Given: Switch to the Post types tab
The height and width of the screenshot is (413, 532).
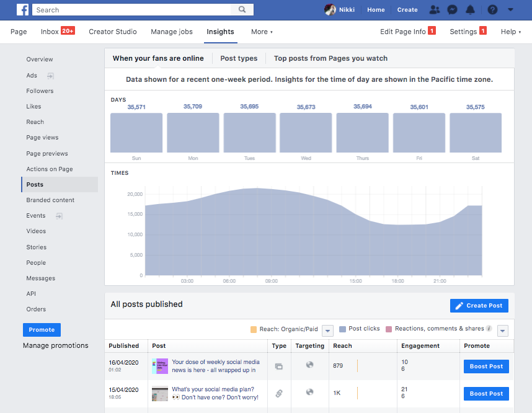Looking at the screenshot, I should coord(239,58).
